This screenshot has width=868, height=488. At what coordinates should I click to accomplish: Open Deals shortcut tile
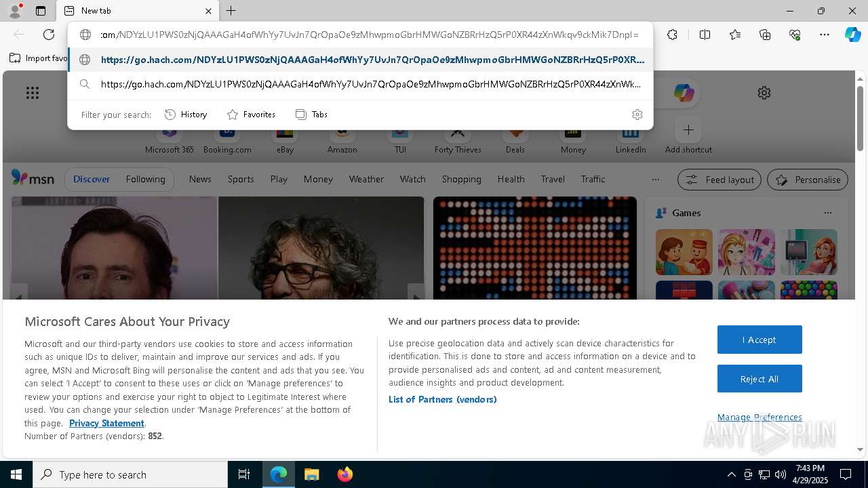[515, 141]
